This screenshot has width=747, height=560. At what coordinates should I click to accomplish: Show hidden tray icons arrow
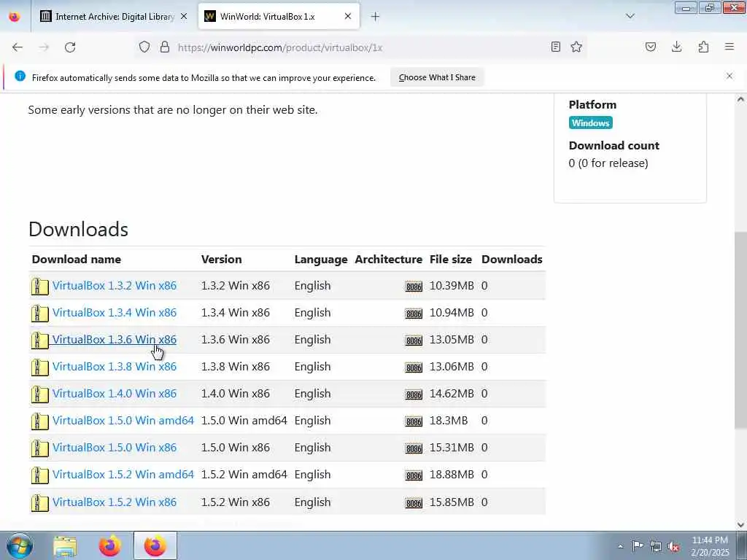(x=620, y=546)
